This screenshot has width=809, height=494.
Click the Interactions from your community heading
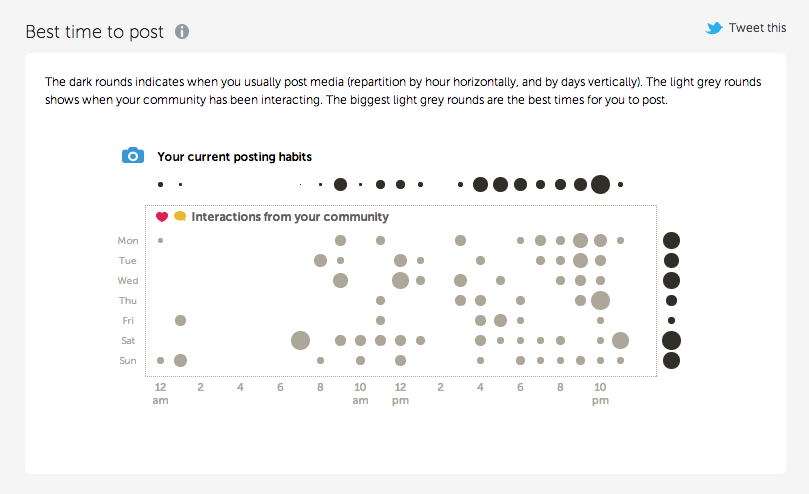(x=290, y=217)
